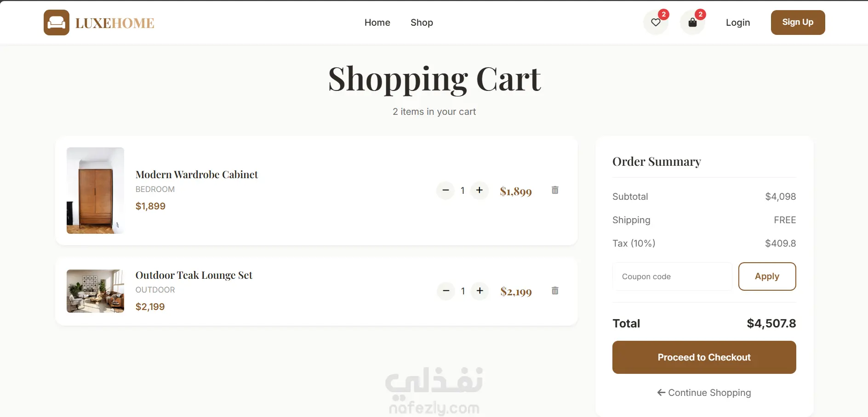The height and width of the screenshot is (417, 868).
Task: Open the Outdoor Teak Lounge Set thumbnail
Action: click(x=95, y=291)
